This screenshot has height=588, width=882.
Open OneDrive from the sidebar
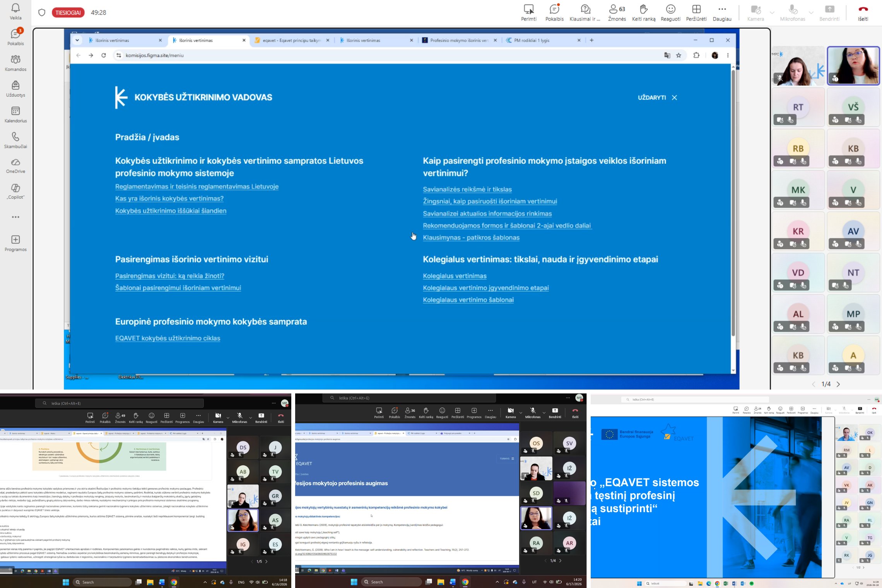coord(15,166)
